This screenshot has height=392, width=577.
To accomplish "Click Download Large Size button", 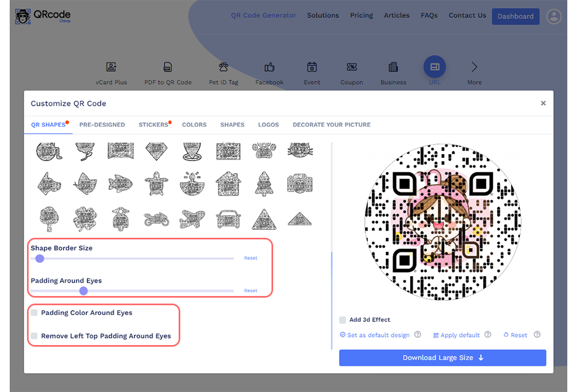I will (443, 358).
